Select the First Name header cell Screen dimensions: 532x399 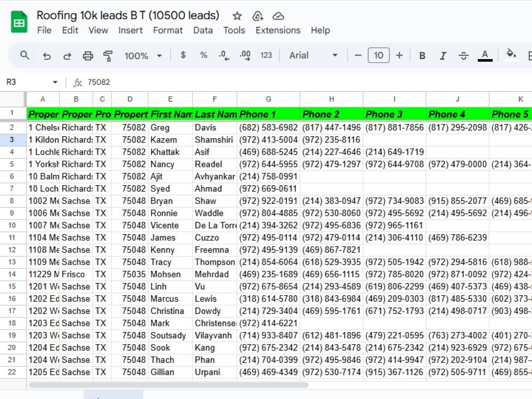pos(170,114)
